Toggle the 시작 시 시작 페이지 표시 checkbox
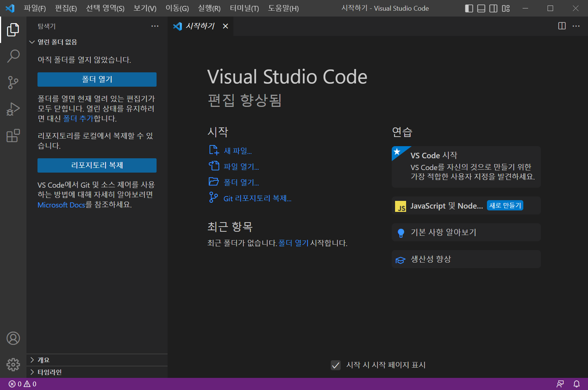The width and height of the screenshot is (588, 390). coord(336,365)
